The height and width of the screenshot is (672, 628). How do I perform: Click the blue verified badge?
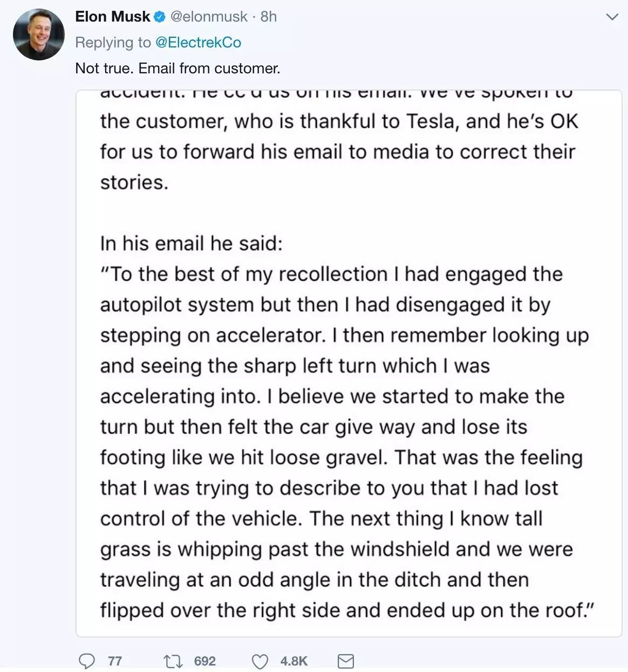pos(160,17)
